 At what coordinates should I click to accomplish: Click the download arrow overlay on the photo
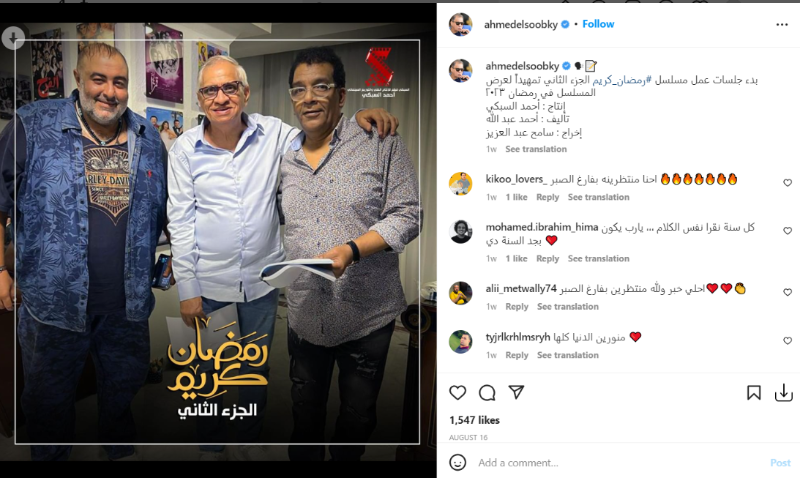(13, 38)
